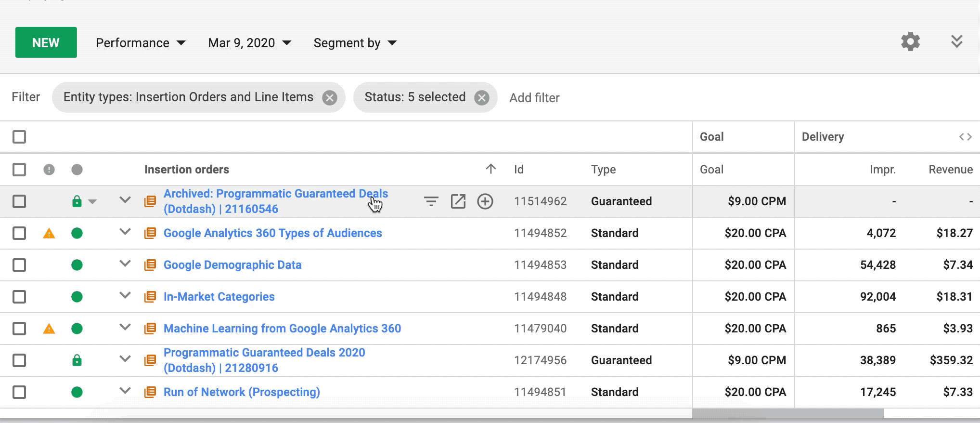This screenshot has height=423, width=980.
Task: Expand the Google Analytics 360 Types row
Action: point(125,232)
